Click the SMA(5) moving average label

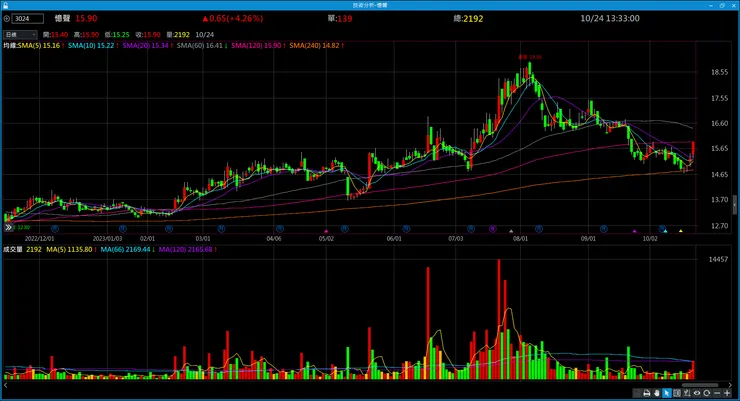41,45
